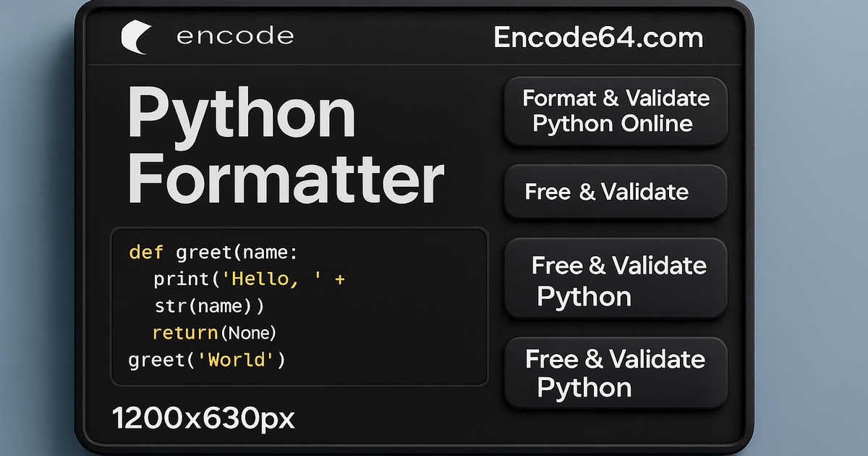Open the Encode64.com link
Image resolution: width=868 pixels, height=456 pixels.
597,37
